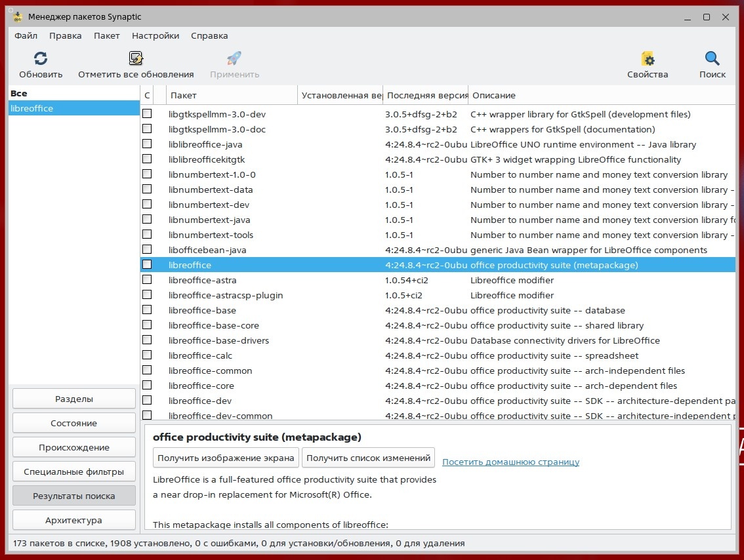Open the Настройки menu
This screenshot has width=744, height=560.
point(155,35)
